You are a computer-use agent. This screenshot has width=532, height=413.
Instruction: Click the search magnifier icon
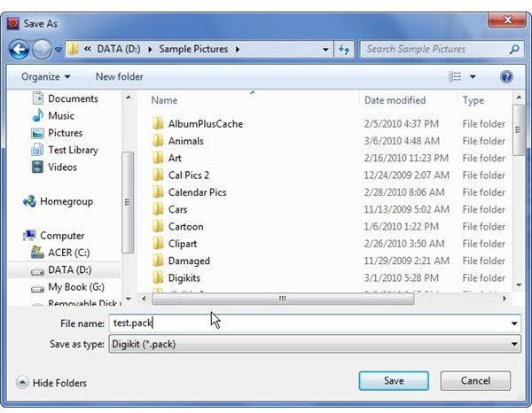point(514,50)
